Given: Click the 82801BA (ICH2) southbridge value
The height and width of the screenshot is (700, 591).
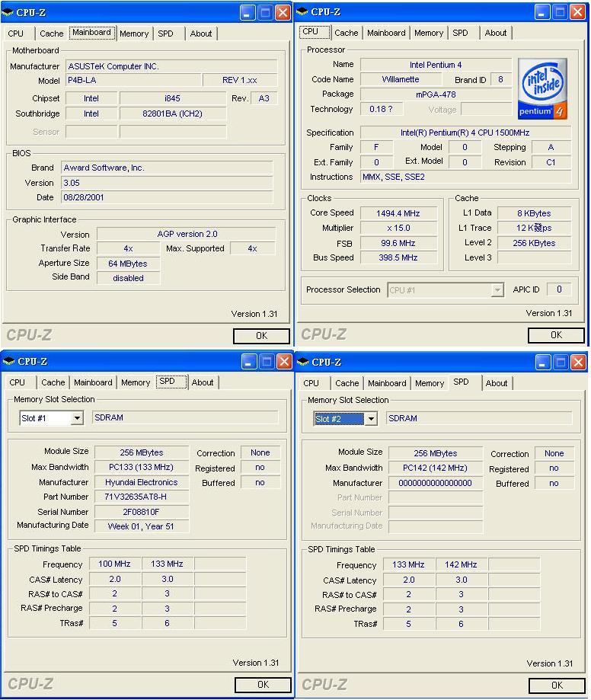Looking at the screenshot, I should tap(172, 113).
